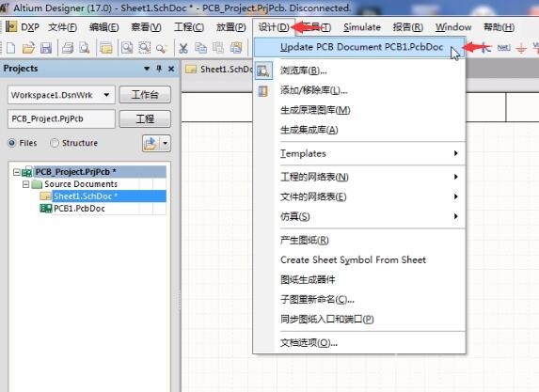Open the 帮助(H) menu

point(499,27)
